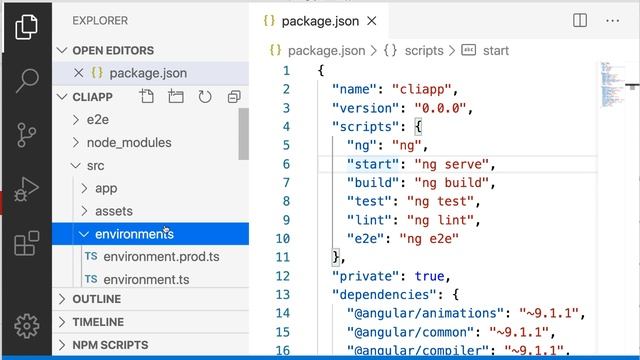
Task: Open the Search view in activity bar
Action: coord(27,81)
